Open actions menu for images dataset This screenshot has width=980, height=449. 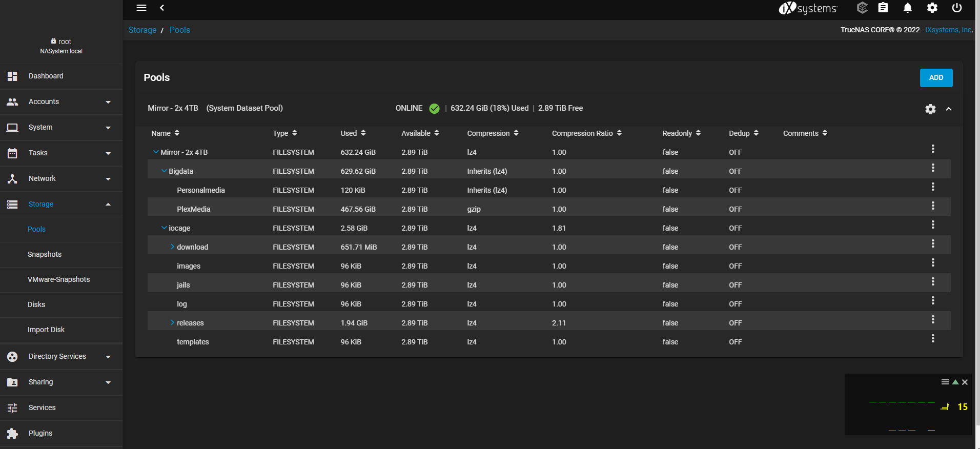point(933,262)
